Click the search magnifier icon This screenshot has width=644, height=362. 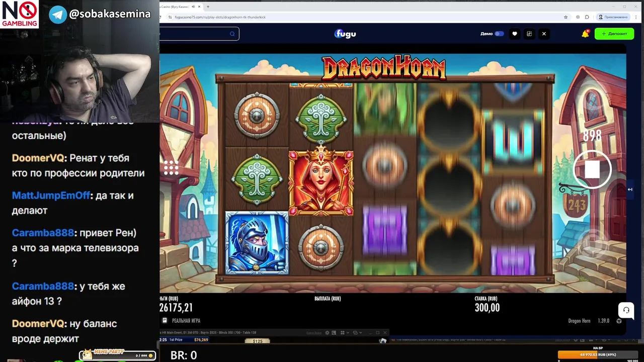[232, 34]
